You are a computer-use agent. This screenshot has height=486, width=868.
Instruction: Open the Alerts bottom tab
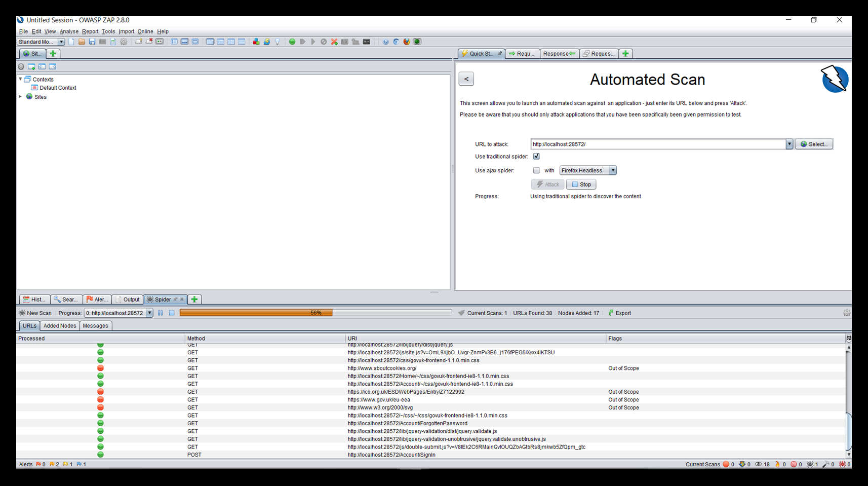97,299
